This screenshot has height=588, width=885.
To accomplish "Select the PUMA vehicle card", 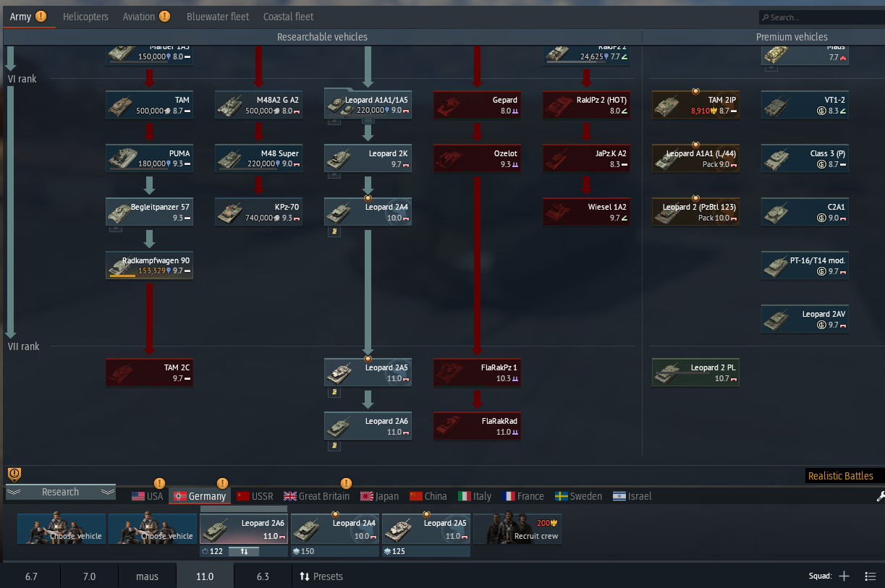I will pyautogui.click(x=150, y=158).
